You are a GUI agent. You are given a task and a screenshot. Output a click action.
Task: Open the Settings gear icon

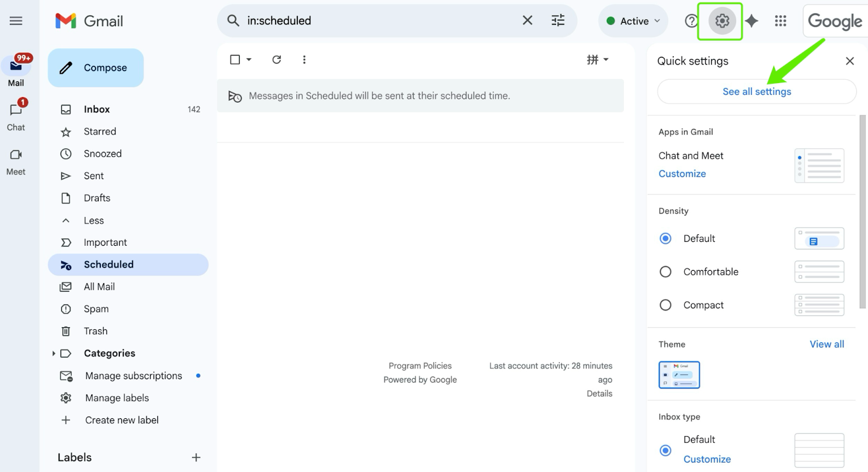tap(722, 21)
